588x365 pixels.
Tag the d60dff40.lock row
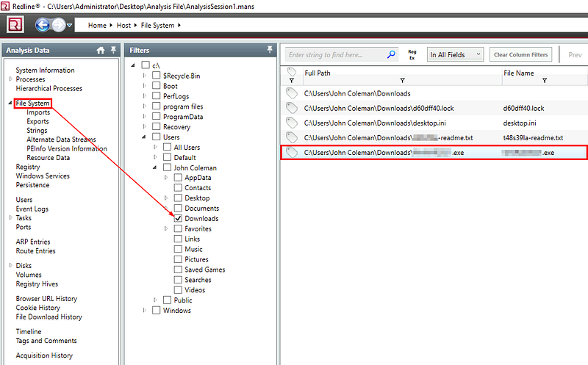pos(291,108)
